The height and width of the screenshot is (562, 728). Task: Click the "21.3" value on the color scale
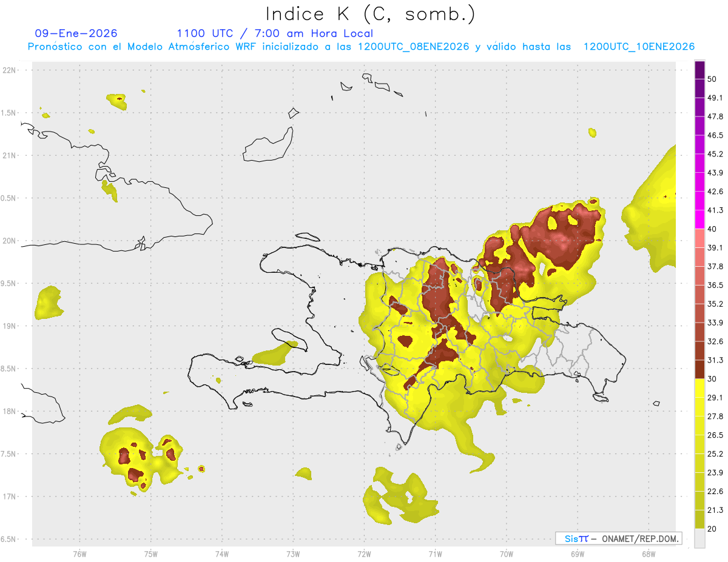[715, 510]
